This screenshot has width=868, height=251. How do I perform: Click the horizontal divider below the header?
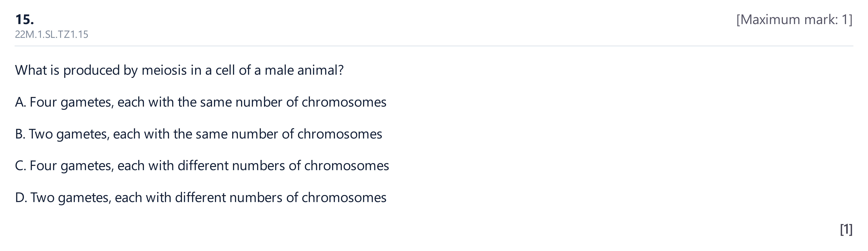pos(434,46)
